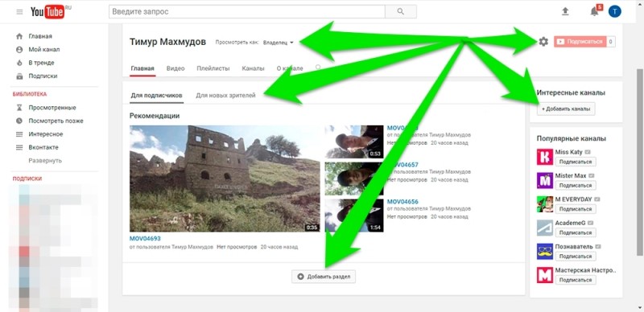Click Мой канал sidebar link
The width and height of the screenshot is (644, 312).
tap(44, 49)
